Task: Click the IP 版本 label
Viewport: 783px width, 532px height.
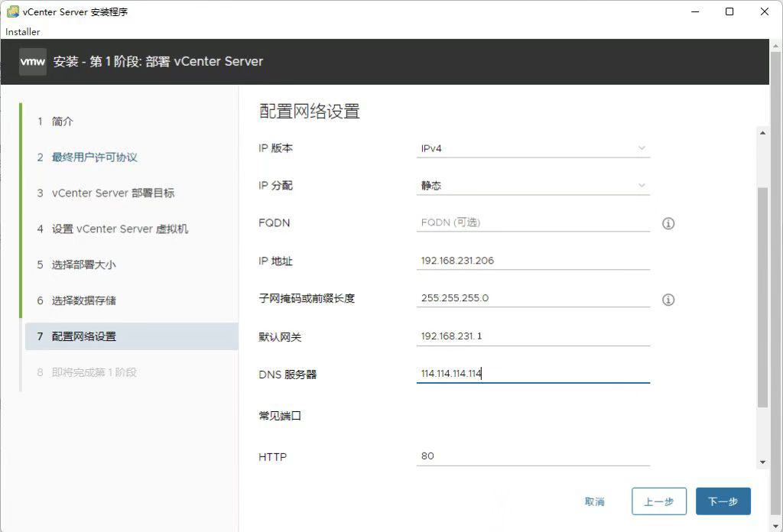Action: (x=275, y=148)
